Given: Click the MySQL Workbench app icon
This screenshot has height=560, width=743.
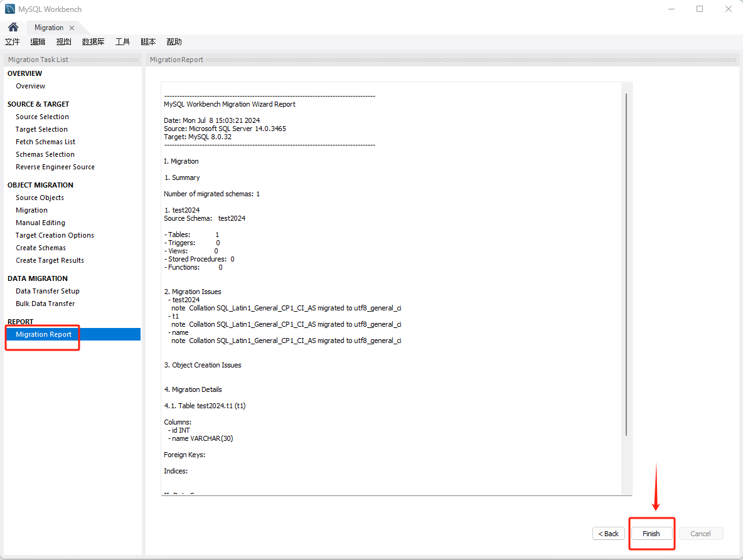Looking at the screenshot, I should pos(10,9).
